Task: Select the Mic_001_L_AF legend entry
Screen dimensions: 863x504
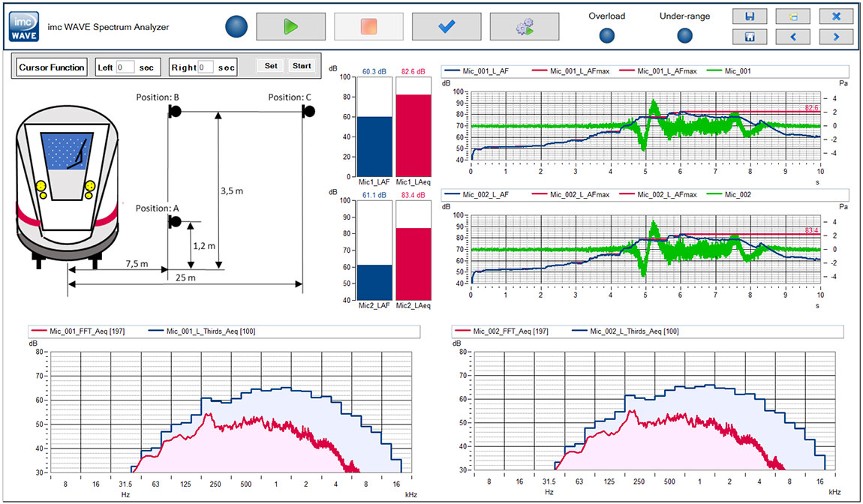Action: pos(495,71)
